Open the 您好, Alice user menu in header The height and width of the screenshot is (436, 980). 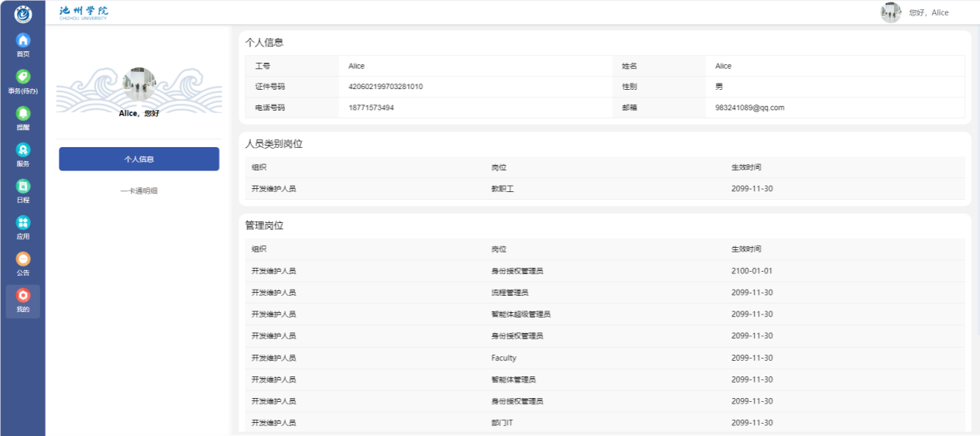point(928,13)
